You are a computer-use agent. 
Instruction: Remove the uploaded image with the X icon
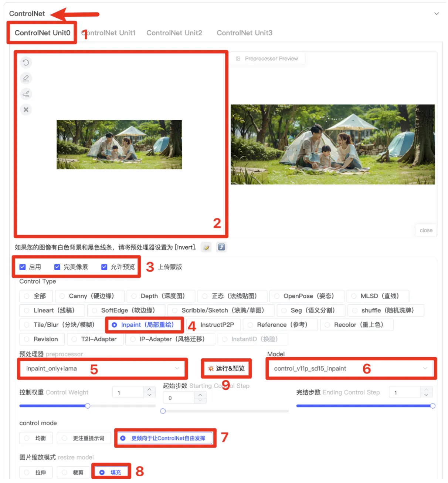coord(26,109)
